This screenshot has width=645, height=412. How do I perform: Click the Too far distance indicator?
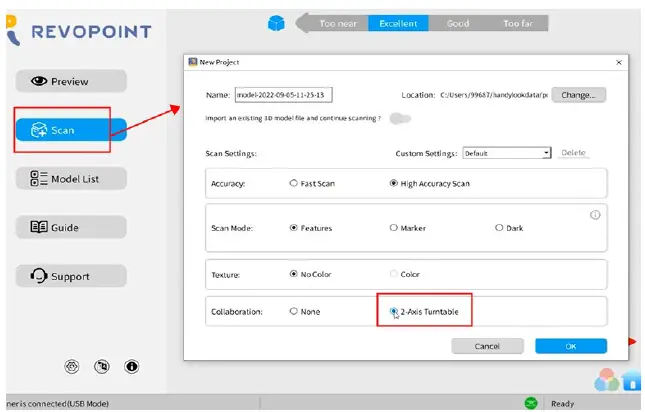point(518,23)
